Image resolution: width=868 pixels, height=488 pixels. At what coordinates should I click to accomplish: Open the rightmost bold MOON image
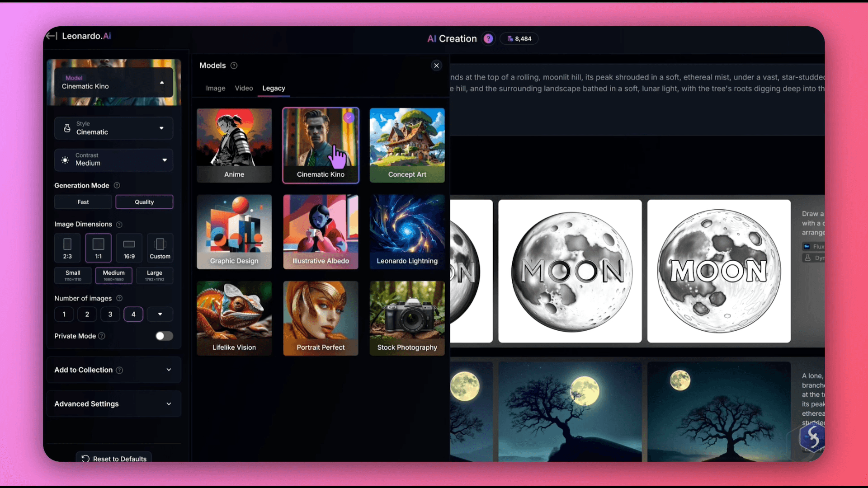719,271
